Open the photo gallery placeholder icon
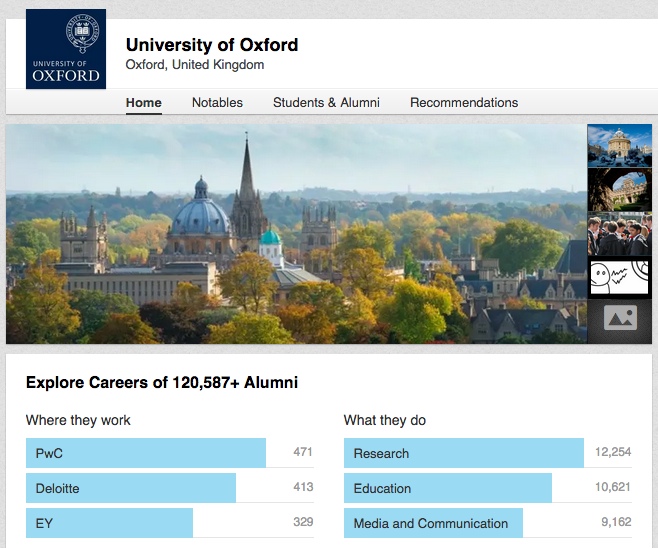 pyautogui.click(x=619, y=318)
